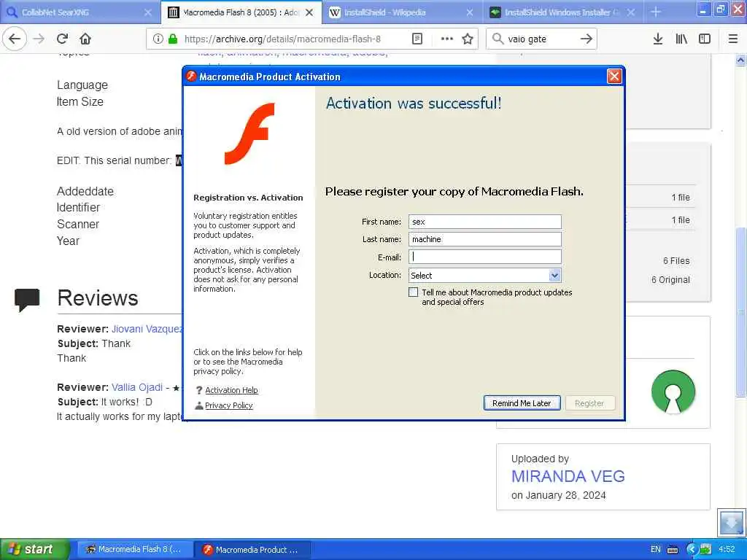
Task: Click the Last name field
Action: tap(485, 239)
